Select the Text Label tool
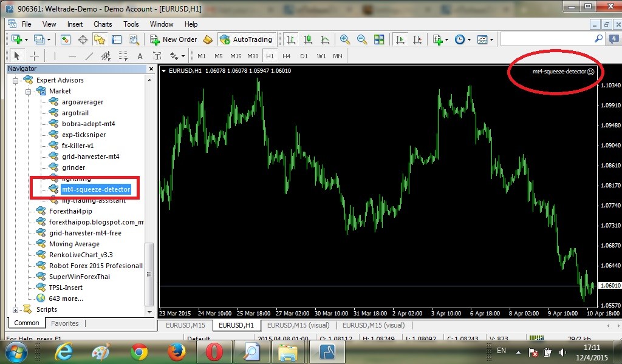 point(157,56)
